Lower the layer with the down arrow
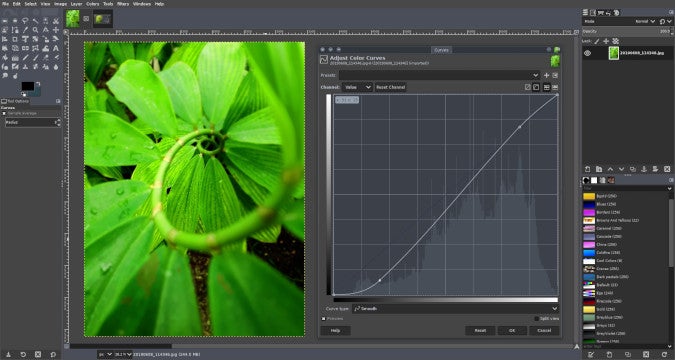 coord(621,169)
